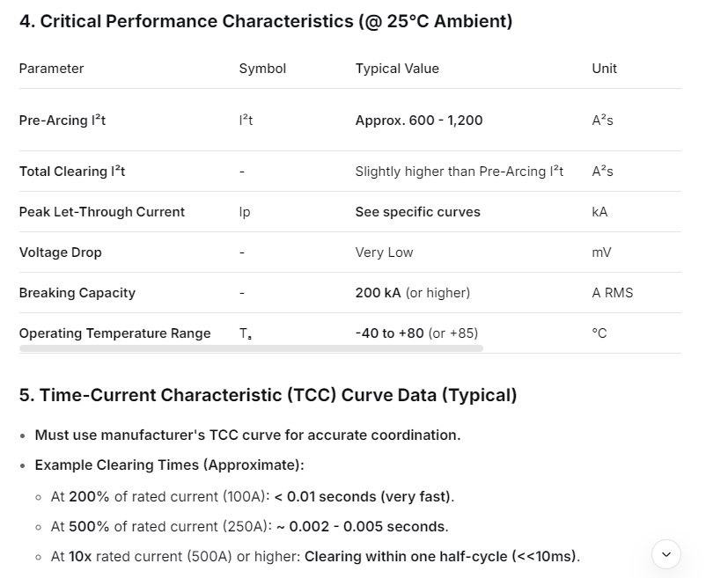Click the "Approx. 600 - 1,200" value
This screenshot has width=728, height=578.
pos(419,121)
